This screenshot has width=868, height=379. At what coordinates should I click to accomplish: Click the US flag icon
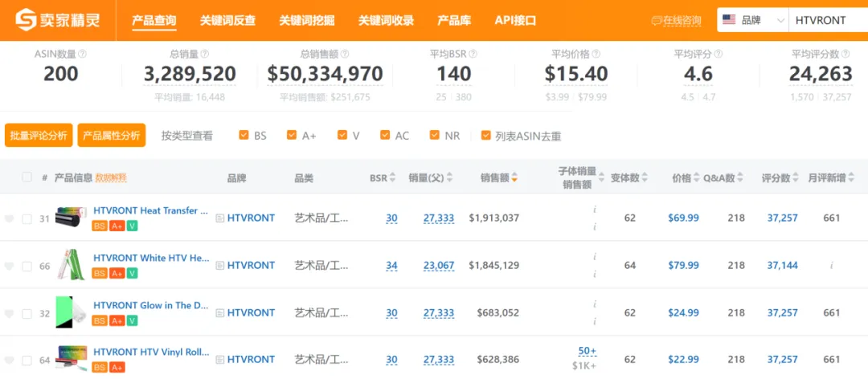[729, 20]
